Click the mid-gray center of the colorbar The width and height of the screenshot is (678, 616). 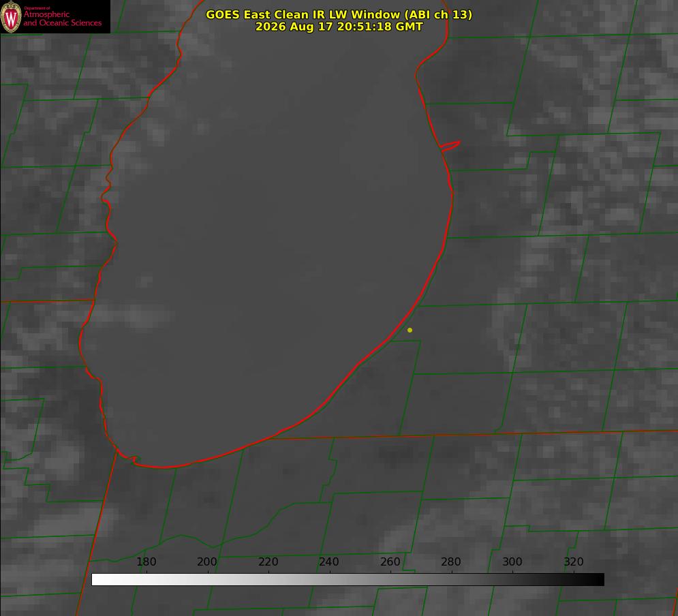click(x=348, y=579)
